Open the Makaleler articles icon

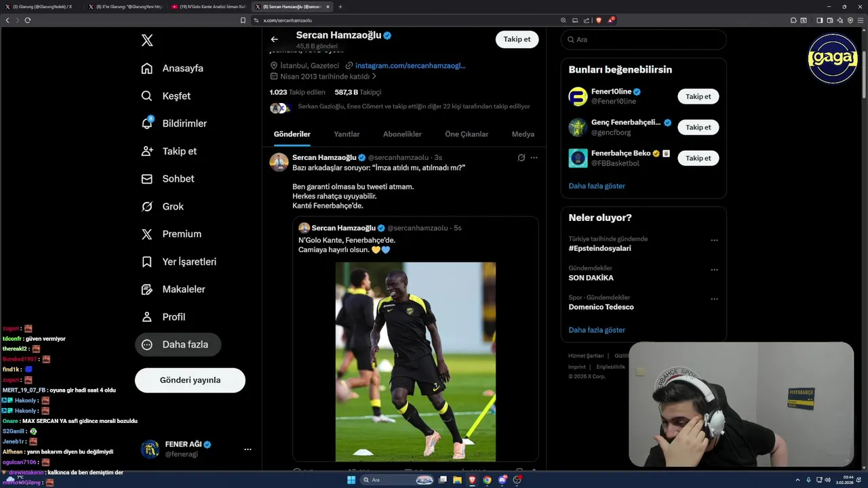point(147,289)
